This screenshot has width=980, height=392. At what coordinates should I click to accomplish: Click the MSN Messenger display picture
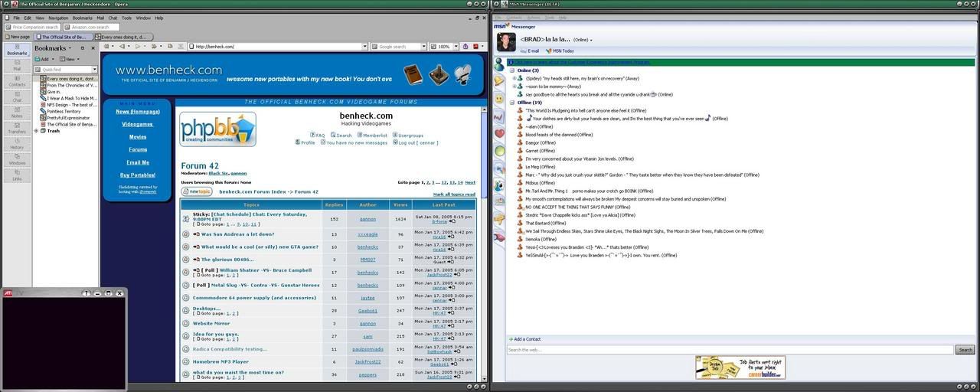pos(506,42)
